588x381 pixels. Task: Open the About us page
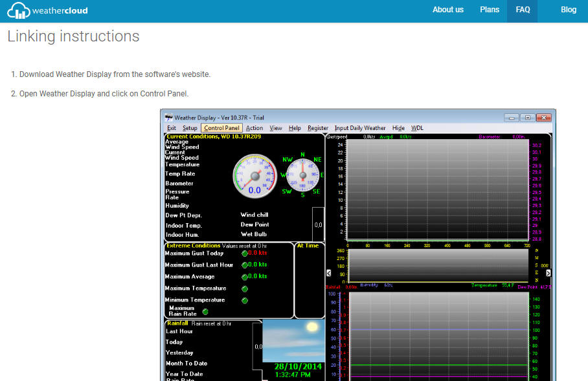click(x=448, y=10)
